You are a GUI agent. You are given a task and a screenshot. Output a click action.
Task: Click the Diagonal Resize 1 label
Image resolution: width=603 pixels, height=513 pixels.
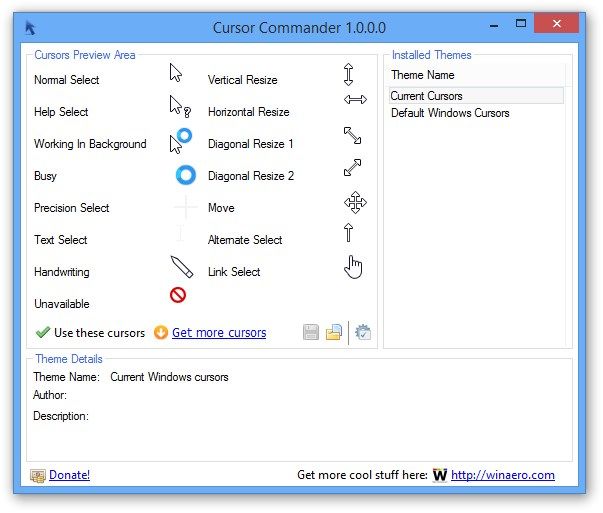point(250,144)
